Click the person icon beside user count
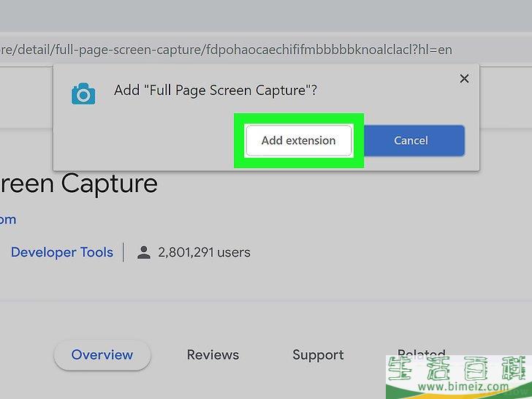Screen dimensions: 532x399 point(144,253)
